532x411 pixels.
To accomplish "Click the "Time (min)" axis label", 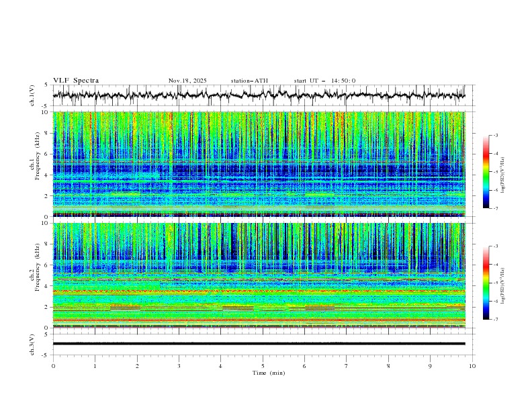I will coord(269,373).
